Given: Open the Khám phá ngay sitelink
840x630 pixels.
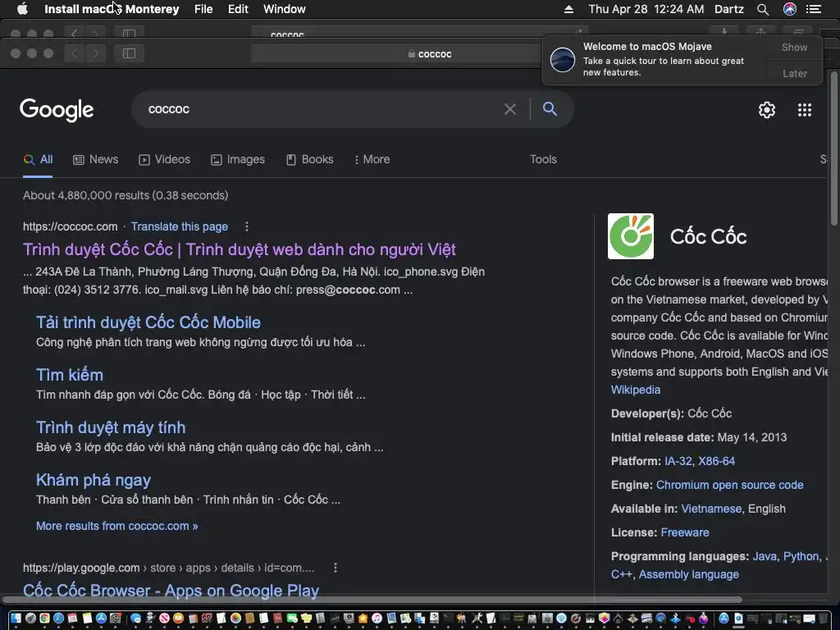Looking at the screenshot, I should coord(94,479).
